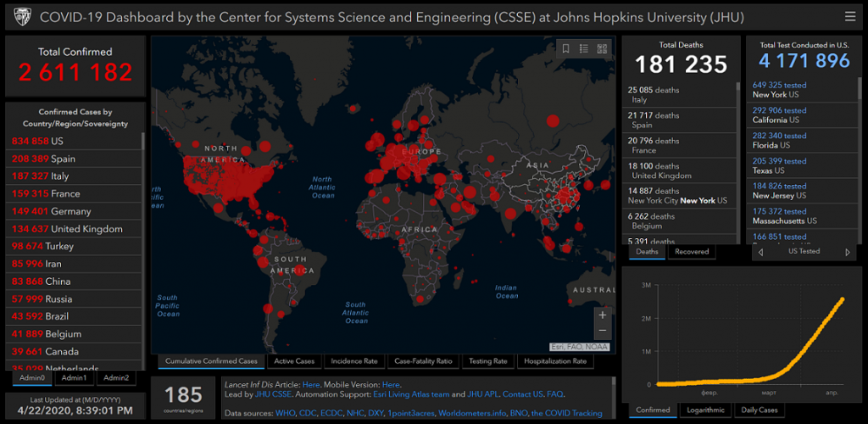Click the Esri, FAO, NOAA map attribution
This screenshot has width=868, height=424.
[x=580, y=347]
